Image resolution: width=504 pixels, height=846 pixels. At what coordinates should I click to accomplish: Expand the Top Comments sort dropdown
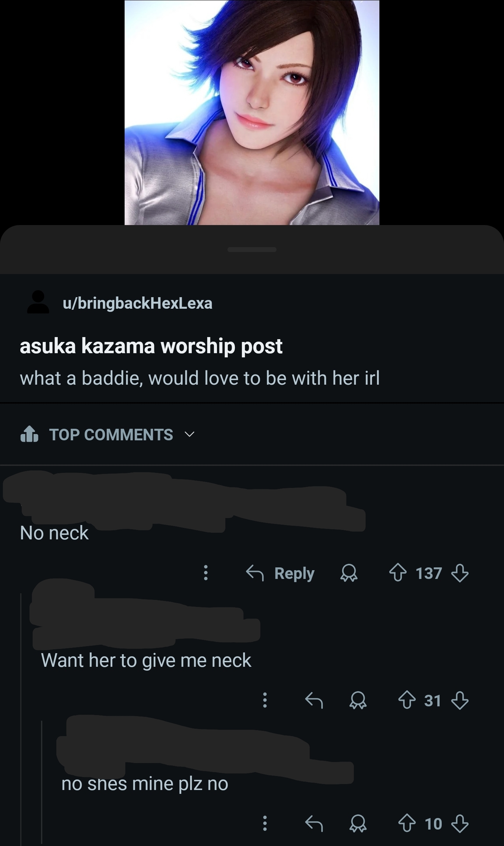[107, 434]
